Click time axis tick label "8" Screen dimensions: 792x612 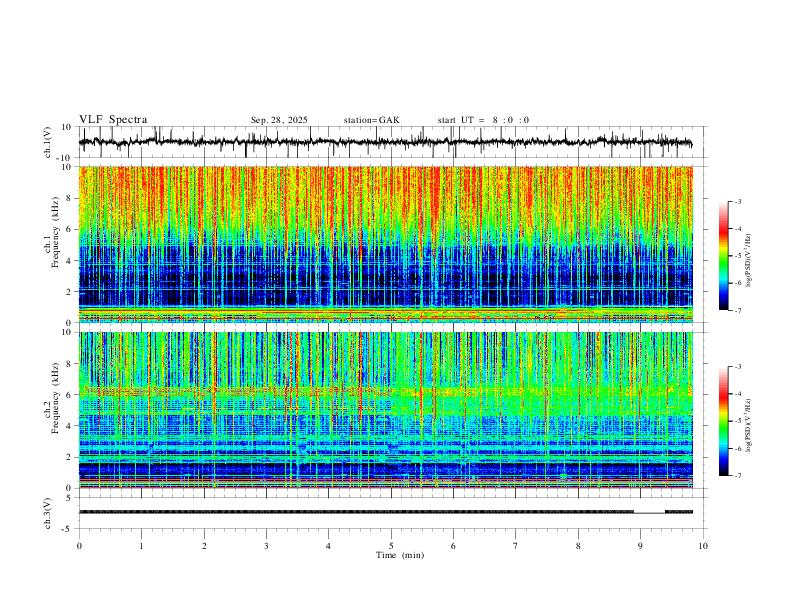[x=578, y=546]
